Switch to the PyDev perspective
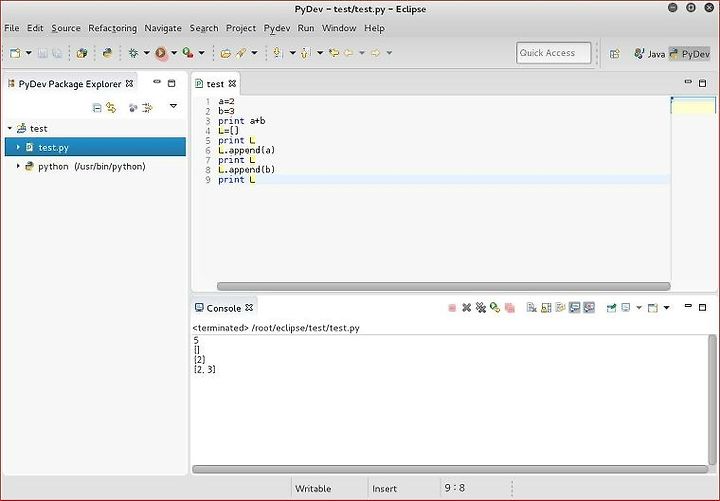720x501 pixels. [690, 54]
